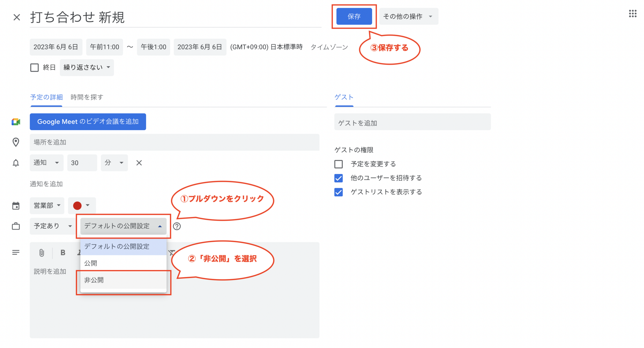Toggle bold formatting in description
Screen dimensions: 644x348
tap(63, 252)
